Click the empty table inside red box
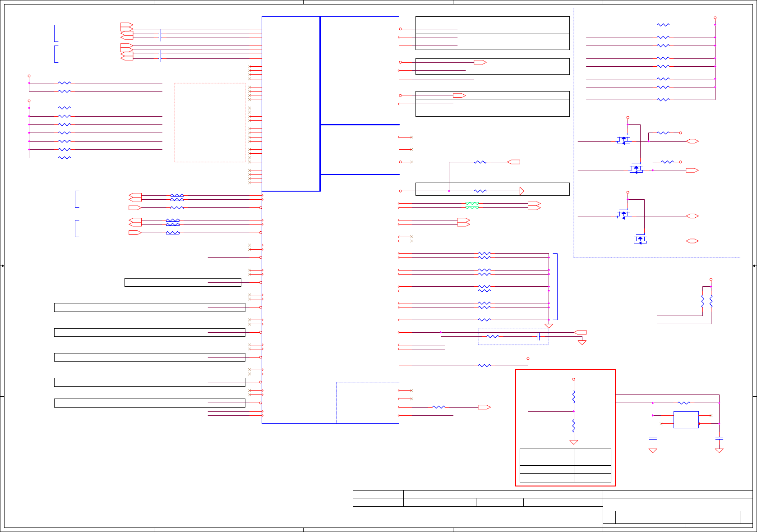The height and width of the screenshot is (532, 757). pyautogui.click(x=565, y=465)
